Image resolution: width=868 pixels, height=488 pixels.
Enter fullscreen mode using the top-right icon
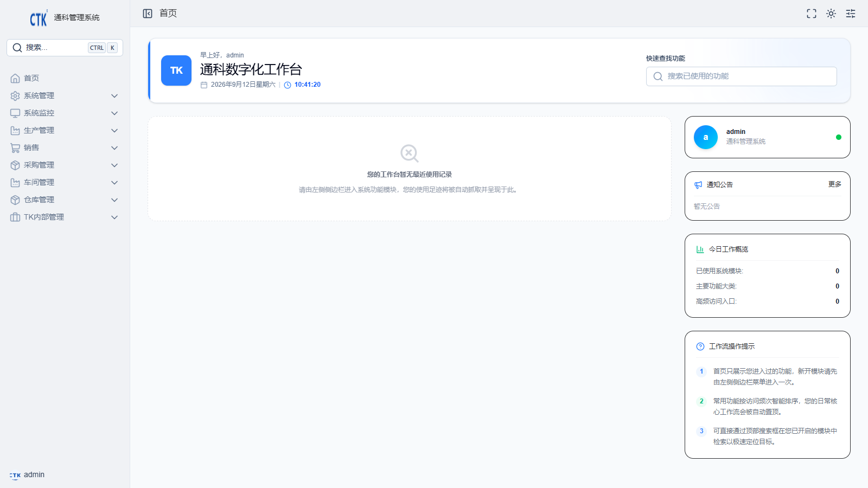tap(812, 14)
